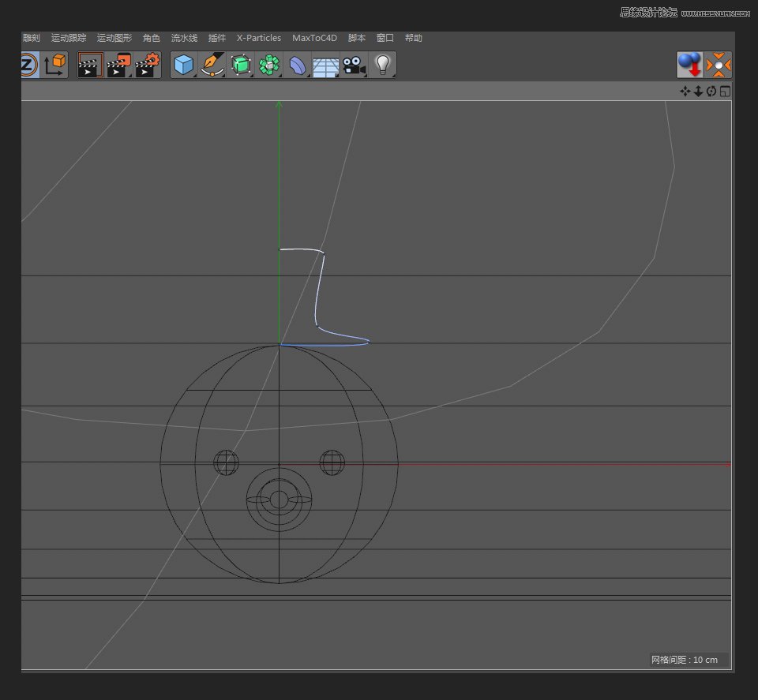Image resolution: width=758 pixels, height=700 pixels.
Task: Click the viewport rotate camera icon
Action: [x=711, y=92]
